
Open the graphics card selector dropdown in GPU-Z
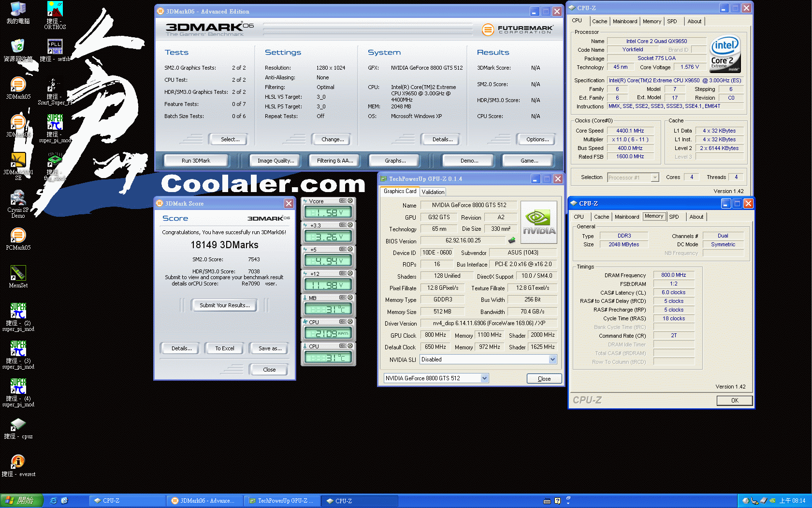tap(485, 378)
